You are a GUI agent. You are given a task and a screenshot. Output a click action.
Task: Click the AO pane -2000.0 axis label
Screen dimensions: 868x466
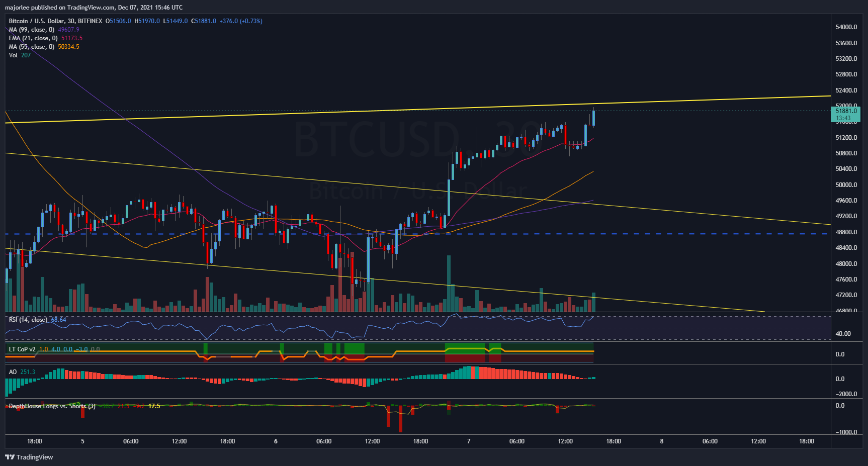click(x=846, y=394)
